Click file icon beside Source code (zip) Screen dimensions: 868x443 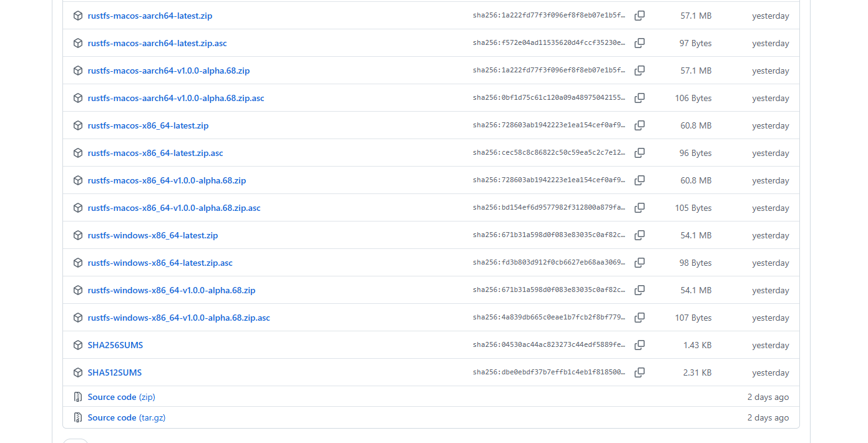77,397
